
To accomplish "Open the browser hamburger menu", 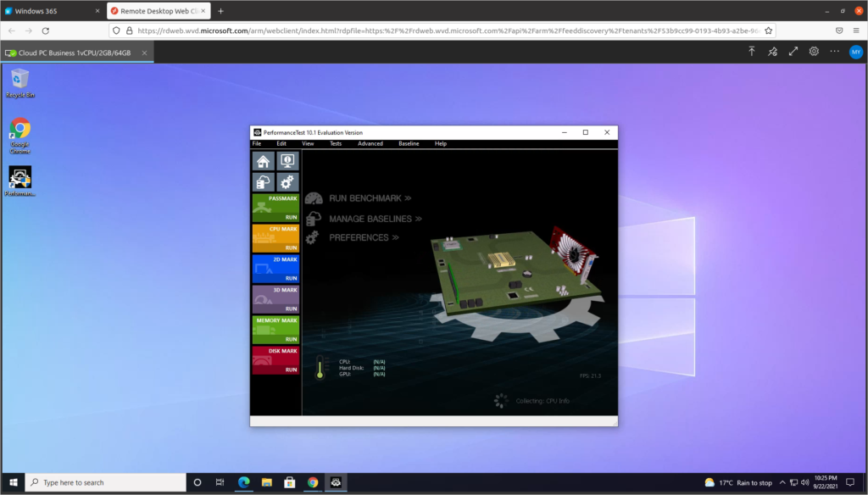I will [x=856, y=31].
